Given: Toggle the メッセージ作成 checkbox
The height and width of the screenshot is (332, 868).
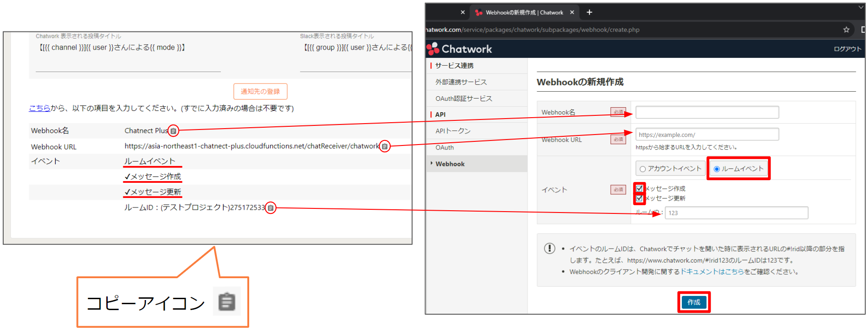Looking at the screenshot, I should click(639, 188).
